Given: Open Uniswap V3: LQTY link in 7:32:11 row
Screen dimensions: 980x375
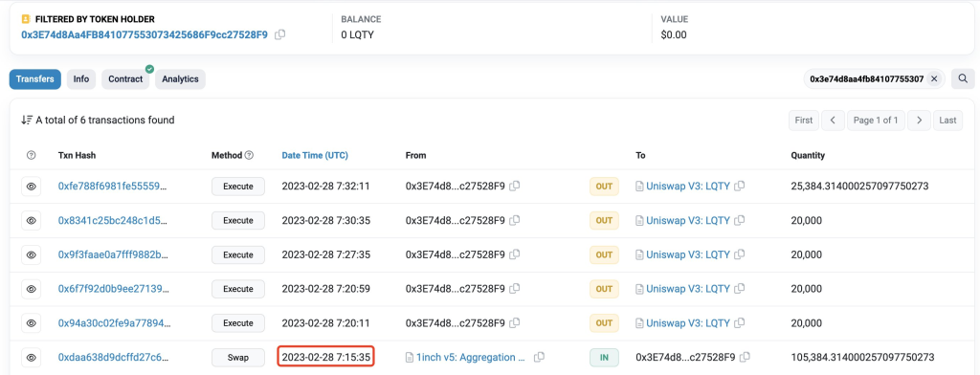Looking at the screenshot, I should tap(687, 187).
